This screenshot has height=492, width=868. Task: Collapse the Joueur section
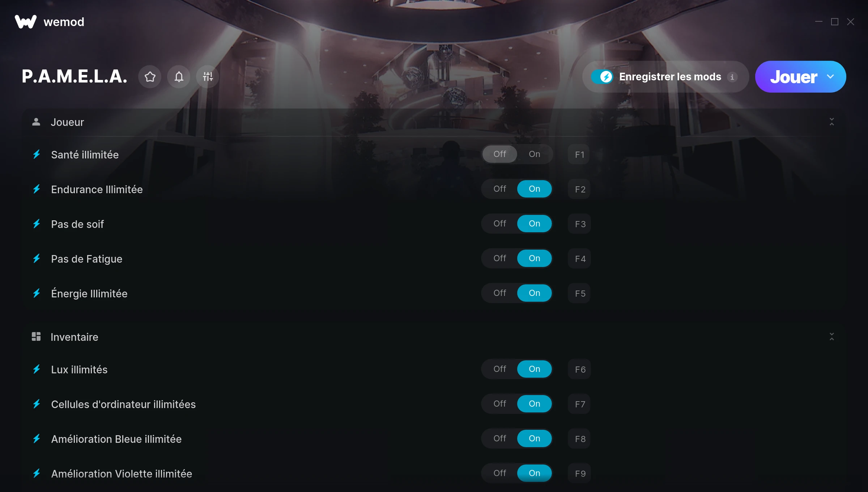(832, 122)
